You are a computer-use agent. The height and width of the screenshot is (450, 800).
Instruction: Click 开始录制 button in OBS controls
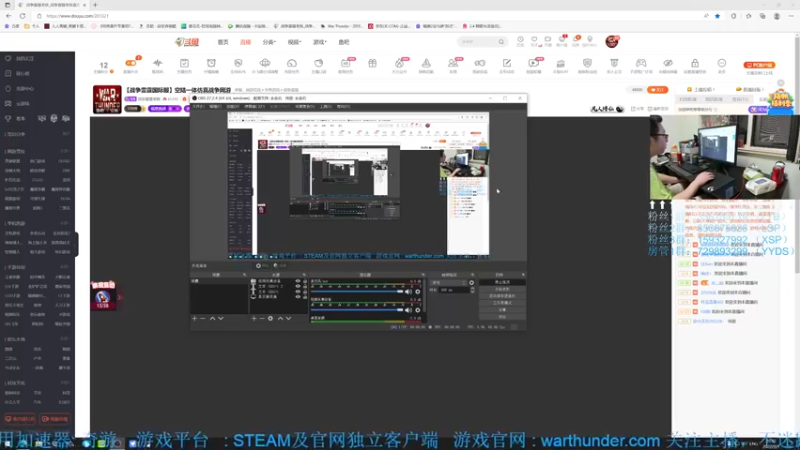point(503,289)
